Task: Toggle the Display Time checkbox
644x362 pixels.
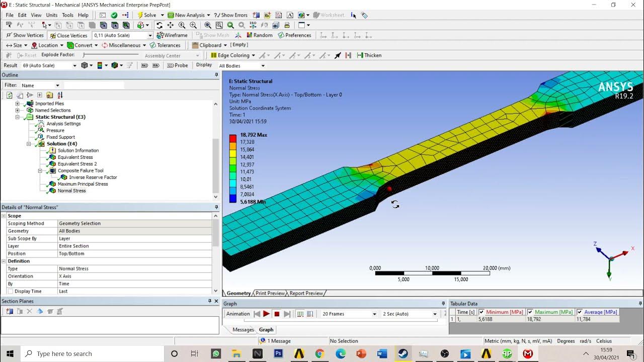Action: [10, 292]
